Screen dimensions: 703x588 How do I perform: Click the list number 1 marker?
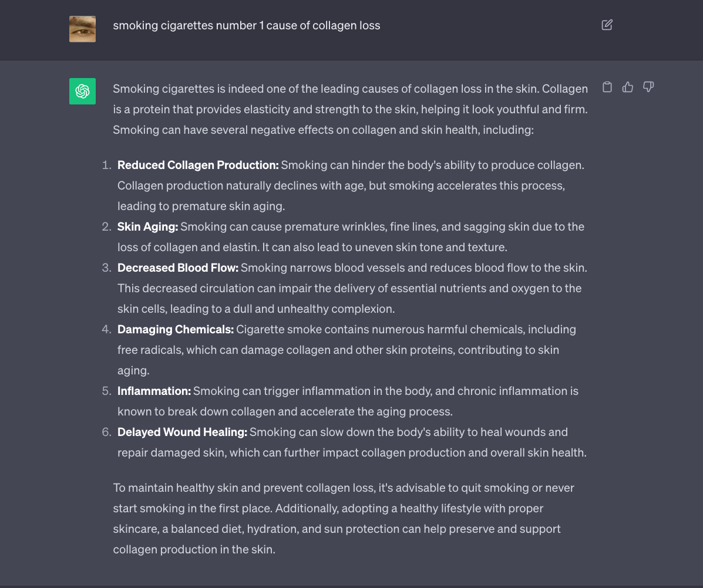pyautogui.click(x=106, y=165)
